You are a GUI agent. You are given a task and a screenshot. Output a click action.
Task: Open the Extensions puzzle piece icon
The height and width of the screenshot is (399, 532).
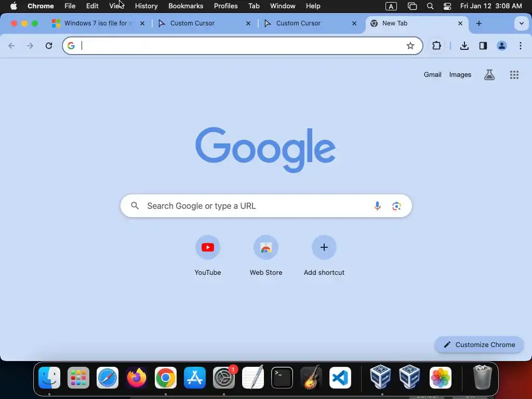pyautogui.click(x=436, y=46)
